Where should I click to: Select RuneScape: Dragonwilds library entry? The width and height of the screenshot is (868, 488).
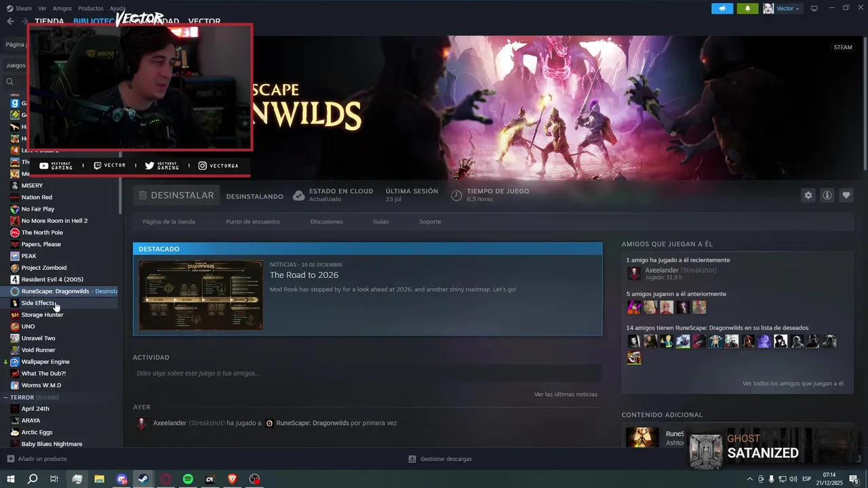tap(60, 291)
